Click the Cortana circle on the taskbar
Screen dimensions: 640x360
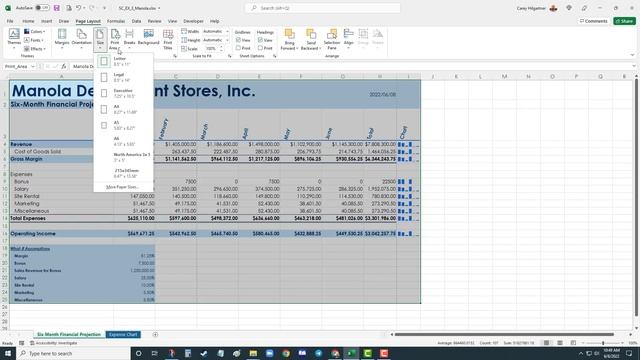[x=138, y=353]
